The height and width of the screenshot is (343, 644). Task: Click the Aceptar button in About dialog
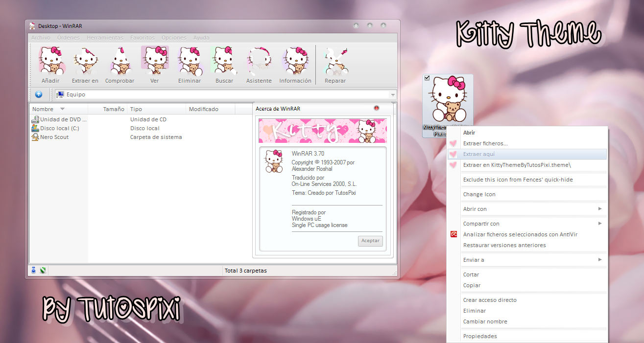click(370, 241)
